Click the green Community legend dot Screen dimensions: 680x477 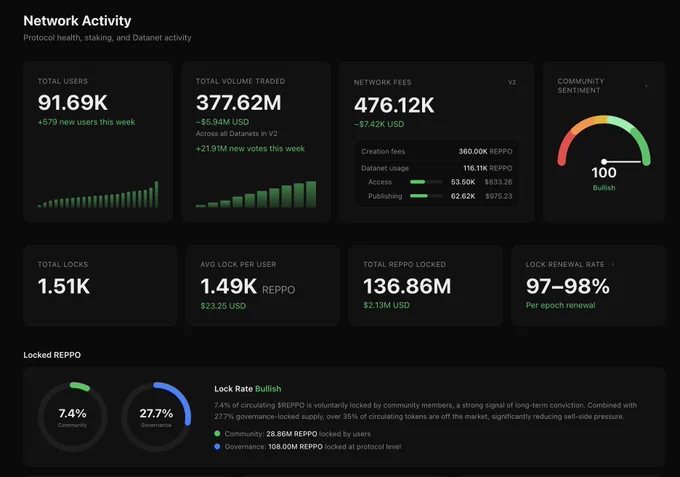217,434
